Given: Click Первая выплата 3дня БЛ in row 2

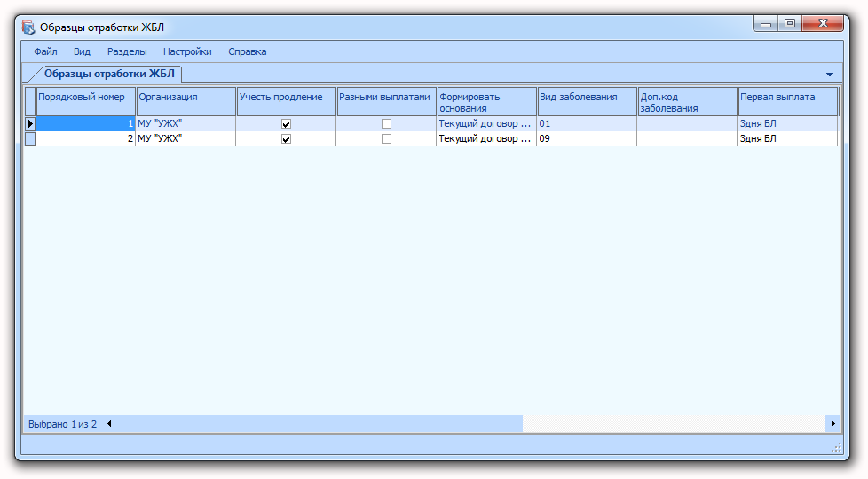Looking at the screenshot, I should (x=787, y=139).
